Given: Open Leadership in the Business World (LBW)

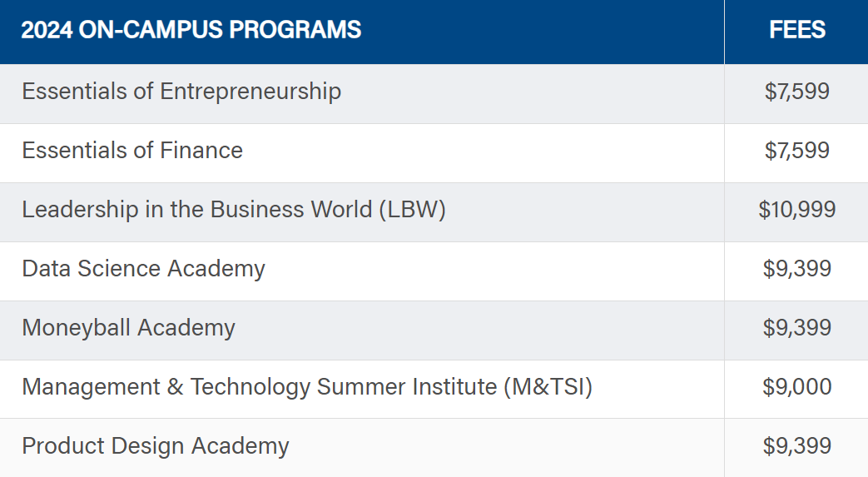Looking at the screenshot, I should point(234,210).
